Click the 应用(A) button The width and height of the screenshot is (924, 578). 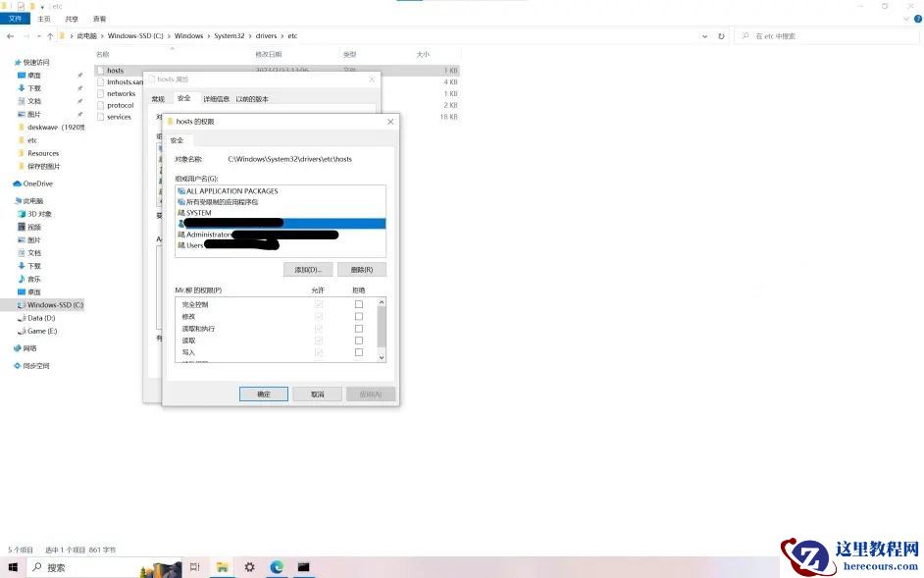(x=371, y=394)
